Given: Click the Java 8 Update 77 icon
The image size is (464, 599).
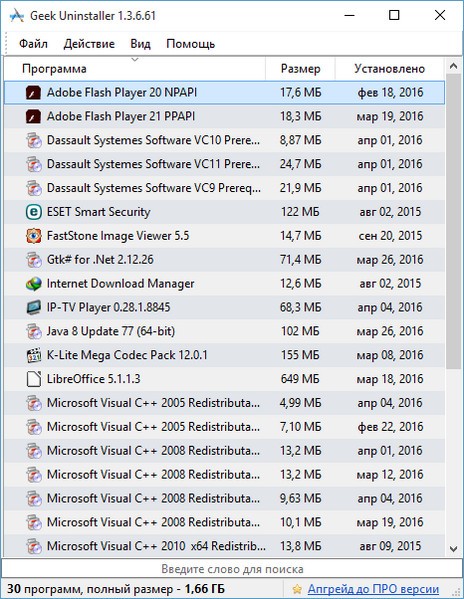Looking at the screenshot, I should point(33,331).
